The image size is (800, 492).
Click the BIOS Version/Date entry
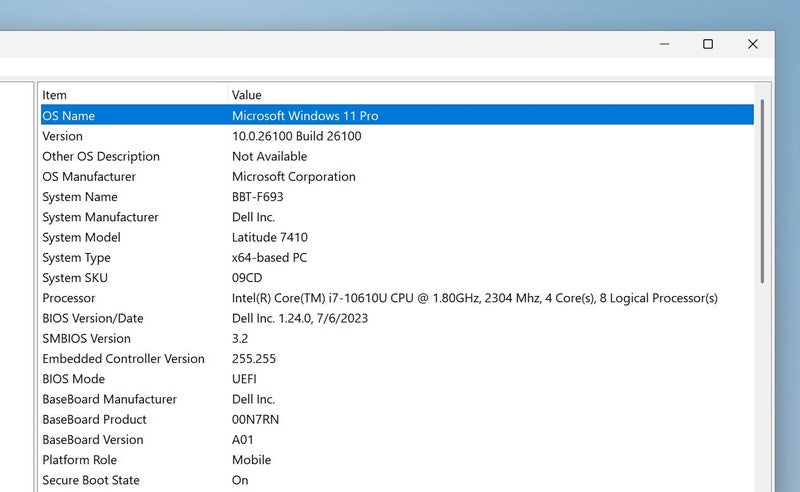93,318
